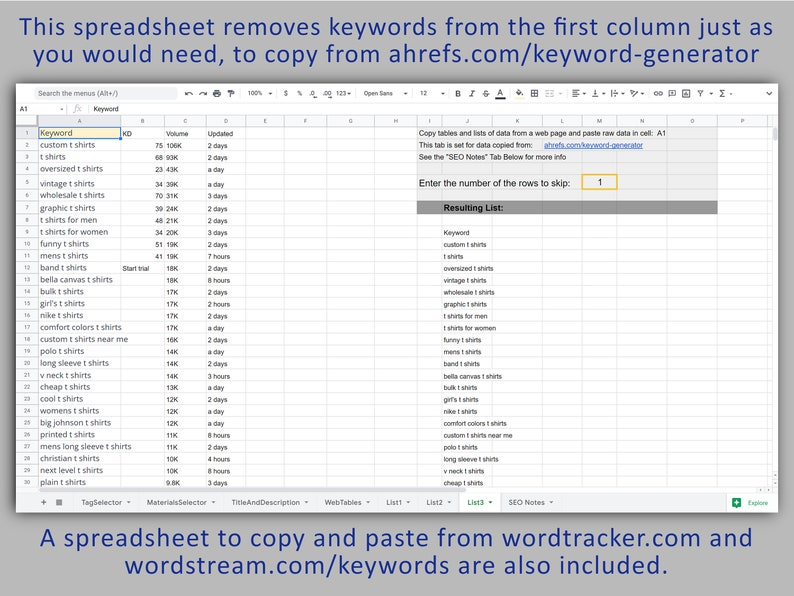Toggle strikethrough formatting
794x596 pixels.
click(x=486, y=94)
